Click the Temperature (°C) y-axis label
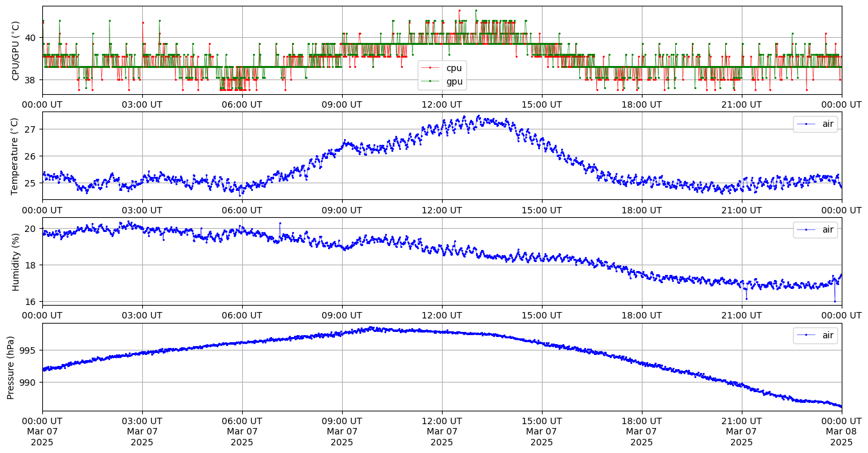 [x=16, y=156]
